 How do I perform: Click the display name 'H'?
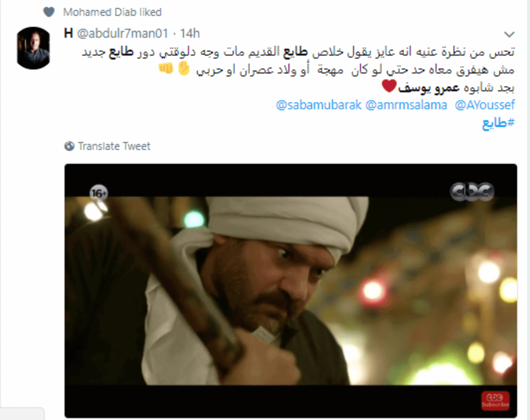[x=68, y=34]
